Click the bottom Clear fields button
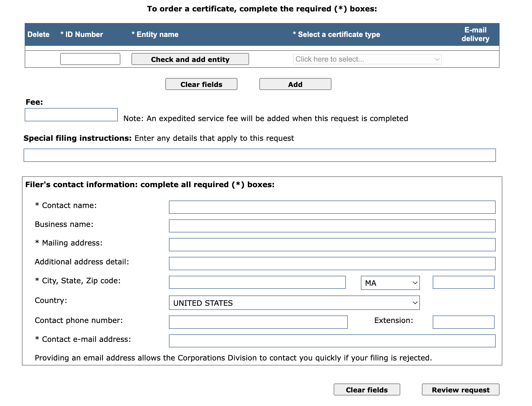 pos(366,390)
